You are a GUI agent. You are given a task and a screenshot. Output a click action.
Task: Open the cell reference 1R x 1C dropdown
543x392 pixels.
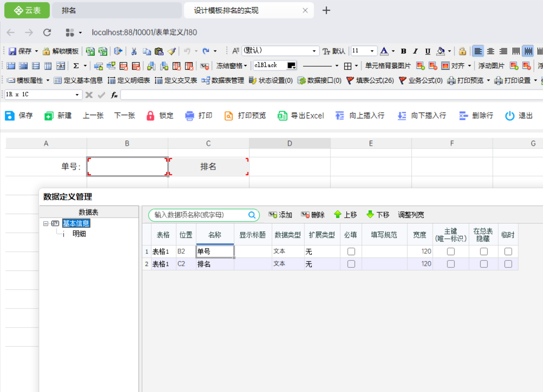pyautogui.click(x=77, y=95)
